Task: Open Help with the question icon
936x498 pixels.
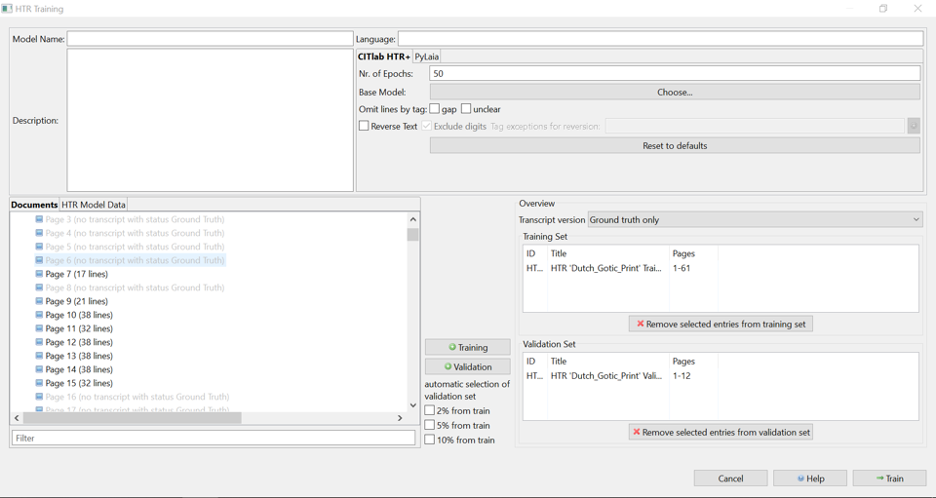Action: (809, 478)
